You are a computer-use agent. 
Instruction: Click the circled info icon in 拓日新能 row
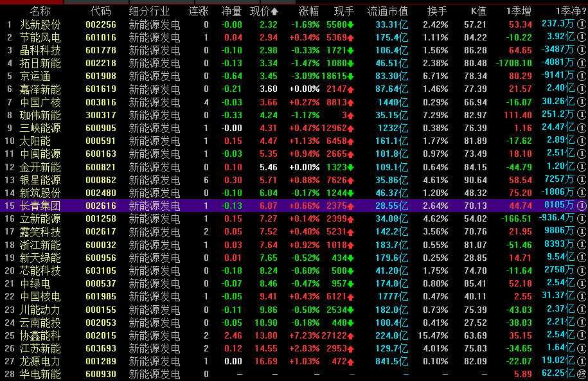point(582,64)
